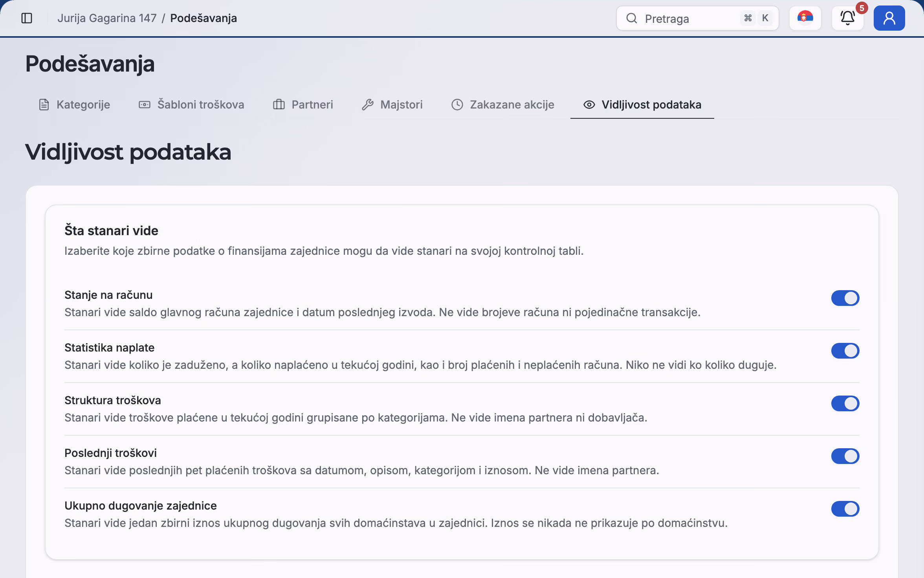Click the Ukupno dugovanje zajednice label
The height and width of the screenshot is (578, 924).
141,506
